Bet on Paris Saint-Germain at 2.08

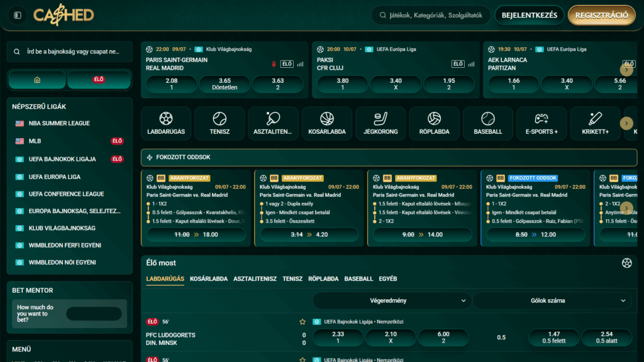click(171, 84)
